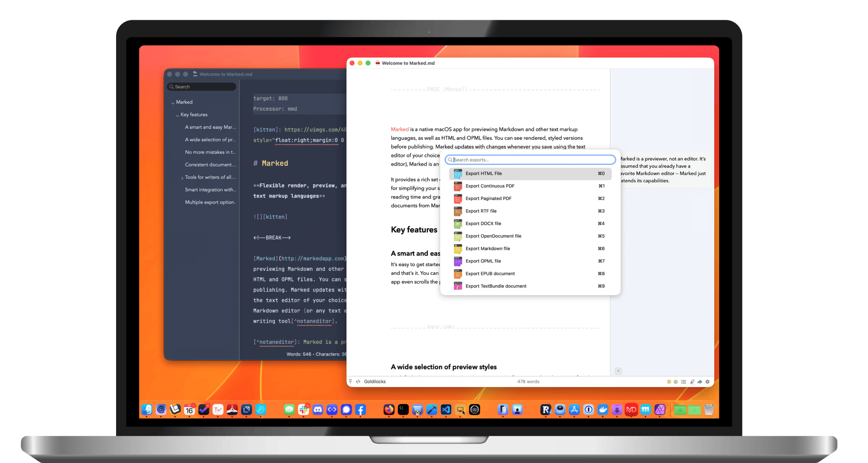Open Messages from the Dock
The width and height of the screenshot is (868, 463).
(x=289, y=410)
